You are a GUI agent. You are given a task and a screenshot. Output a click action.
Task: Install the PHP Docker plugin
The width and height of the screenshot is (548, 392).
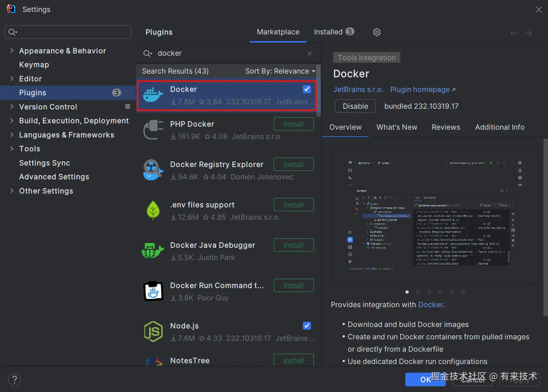tap(294, 124)
